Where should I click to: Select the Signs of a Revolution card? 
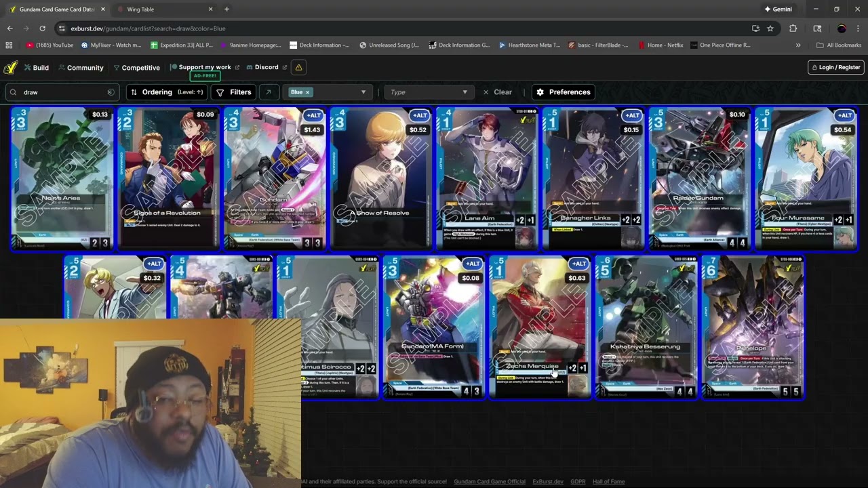click(168, 179)
